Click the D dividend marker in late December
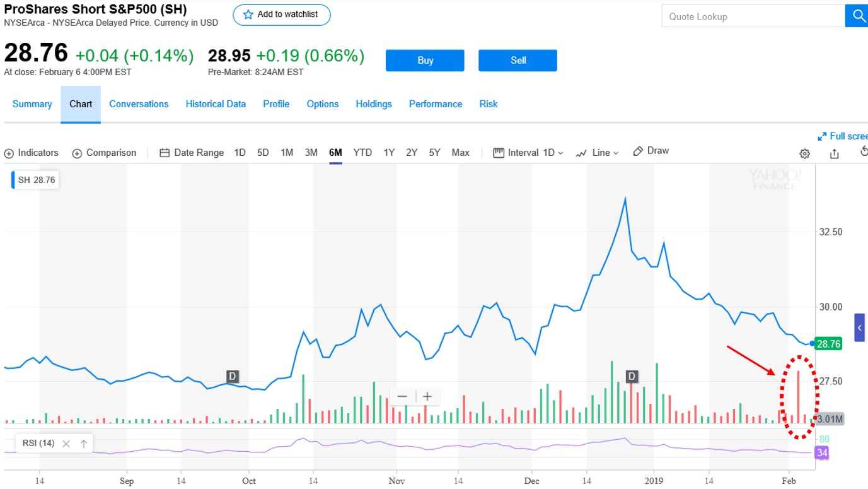Image resolution: width=868 pixels, height=489 pixels. (632, 377)
